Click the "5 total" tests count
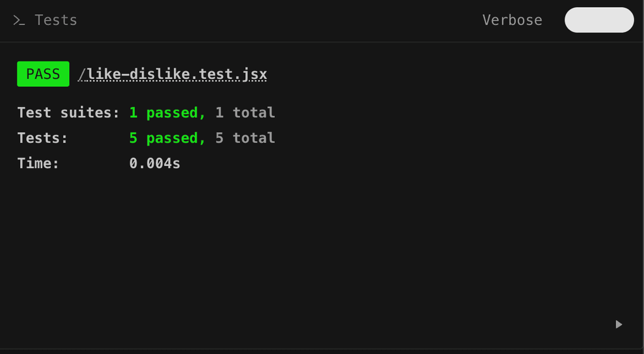This screenshot has height=354, width=644. pos(245,138)
